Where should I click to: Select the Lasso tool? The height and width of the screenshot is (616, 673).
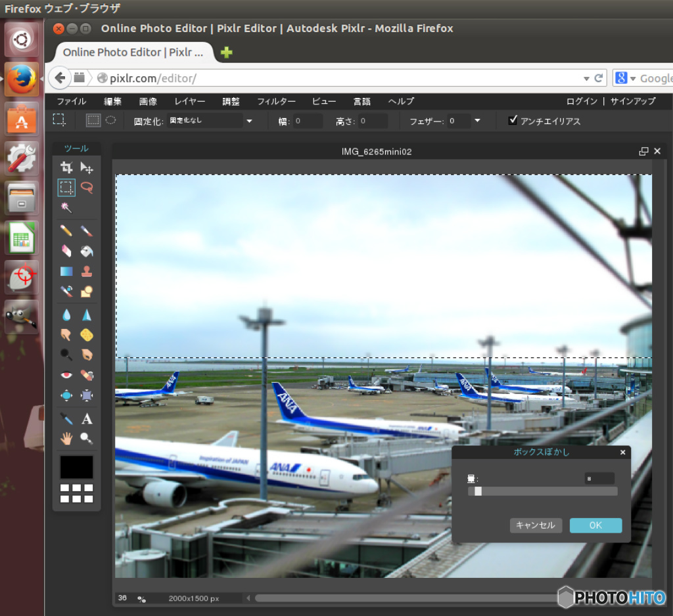pyautogui.click(x=87, y=187)
